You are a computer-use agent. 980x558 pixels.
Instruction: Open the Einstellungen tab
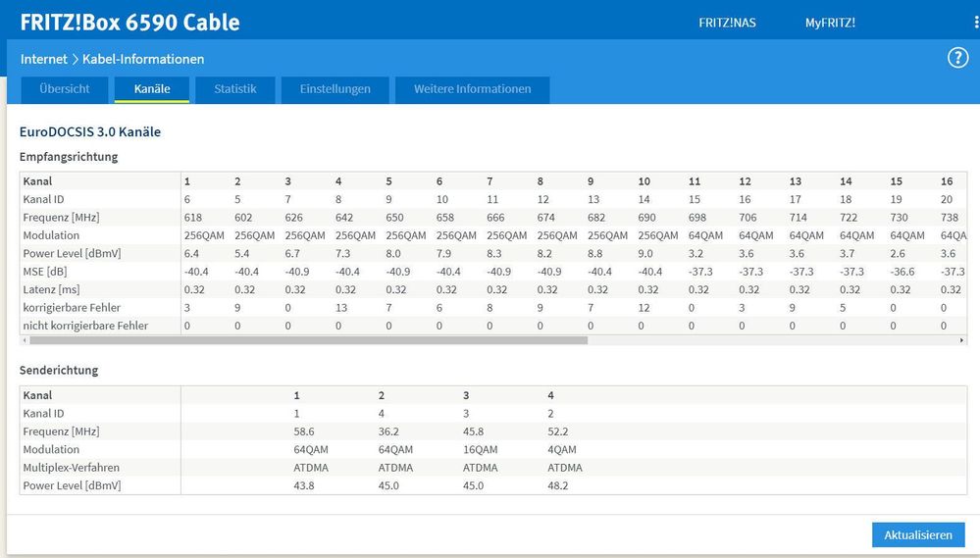coord(335,89)
